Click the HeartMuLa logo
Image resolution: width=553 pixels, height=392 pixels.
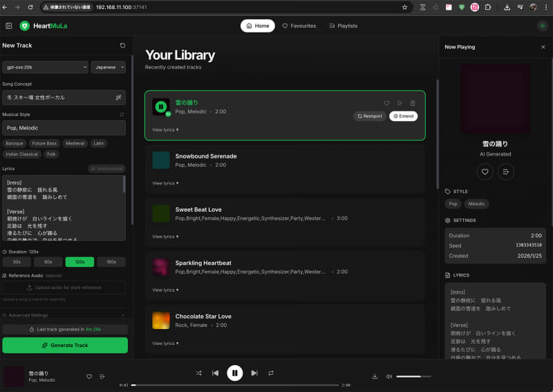[44, 26]
